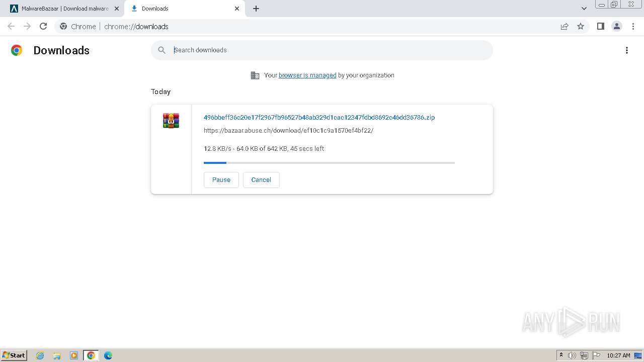Open the Windows Start menu

point(14,355)
